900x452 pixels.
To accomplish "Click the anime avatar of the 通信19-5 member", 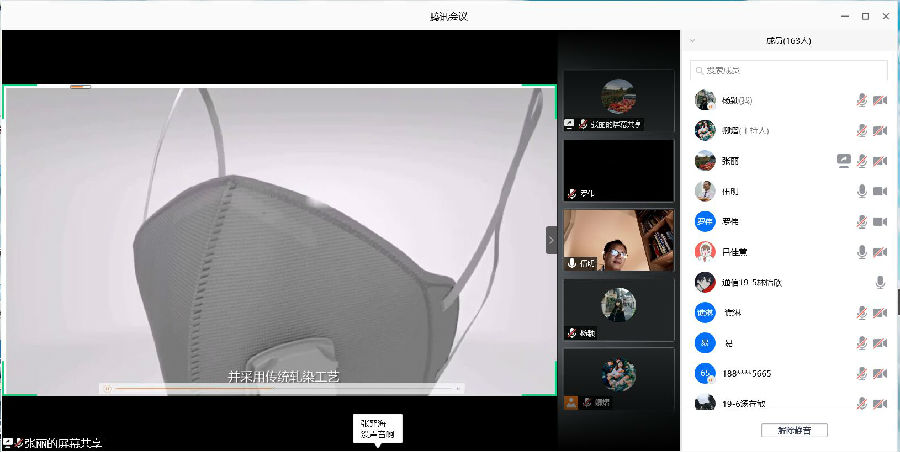I will point(705,282).
